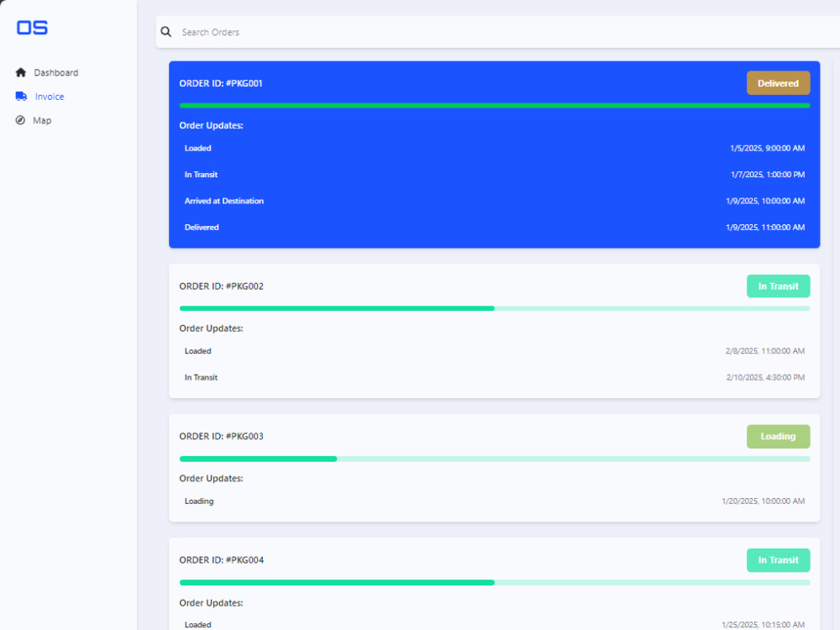840x630 pixels.
Task: Click timestamp 1/9/2025, 11:00:00 AM
Action: pyautogui.click(x=765, y=227)
